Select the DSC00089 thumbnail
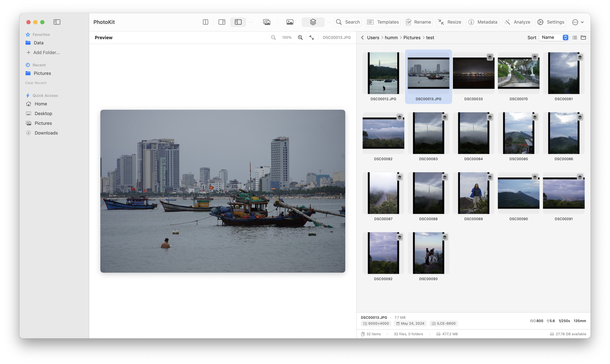This screenshot has width=610, height=364. tap(473, 193)
